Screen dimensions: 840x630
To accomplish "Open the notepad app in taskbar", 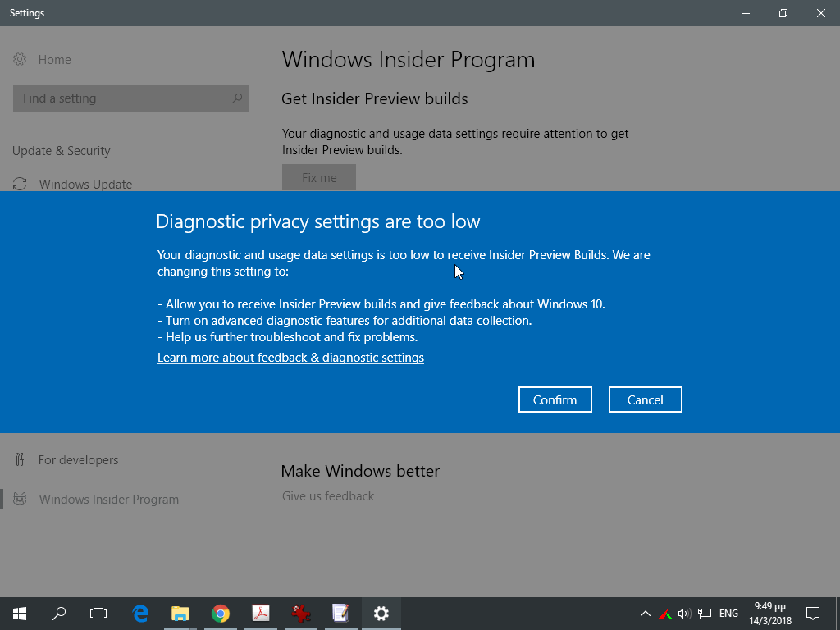I will 340,614.
